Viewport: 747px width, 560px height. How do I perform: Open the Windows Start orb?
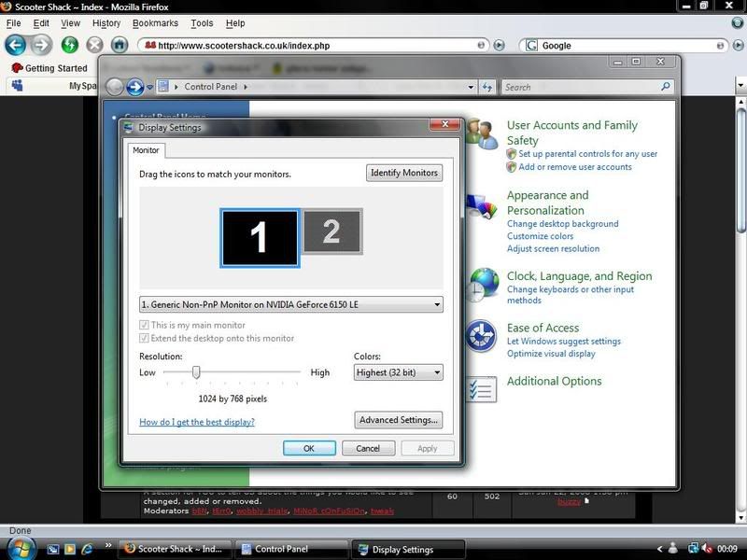21,548
